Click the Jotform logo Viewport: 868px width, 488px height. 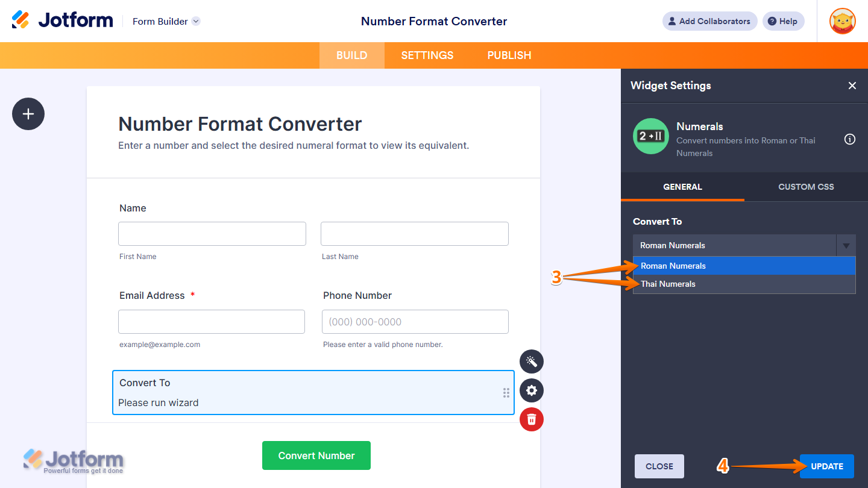(62, 19)
